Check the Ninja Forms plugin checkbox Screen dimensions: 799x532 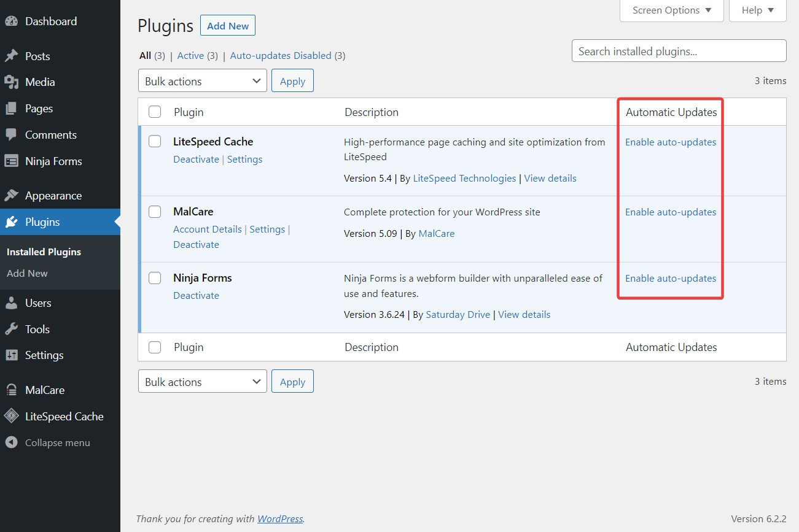[x=155, y=278]
